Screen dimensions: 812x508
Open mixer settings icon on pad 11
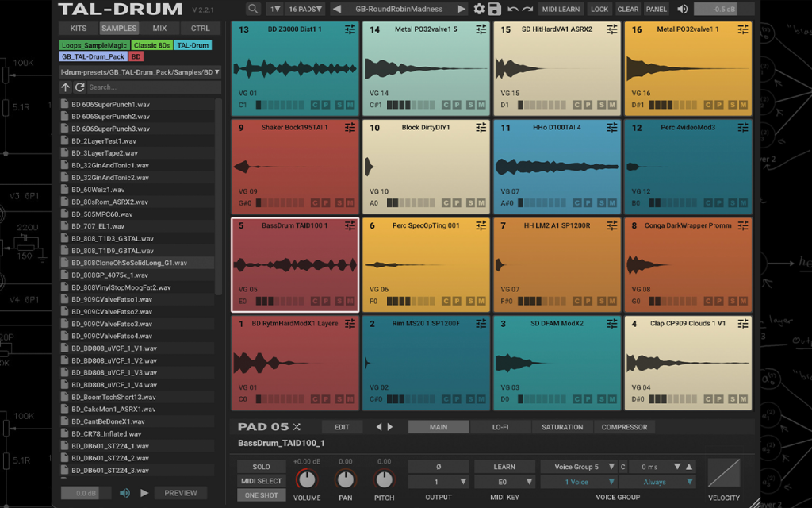point(612,128)
